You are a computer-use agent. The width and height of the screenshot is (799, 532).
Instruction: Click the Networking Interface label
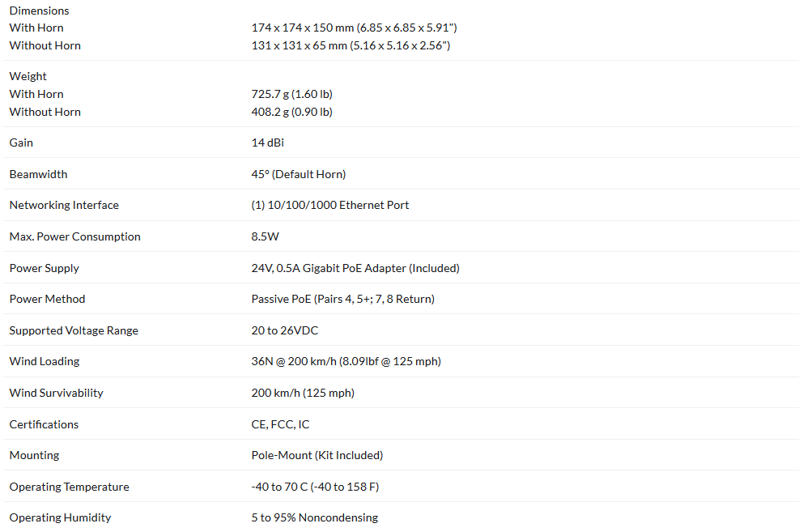click(x=64, y=205)
